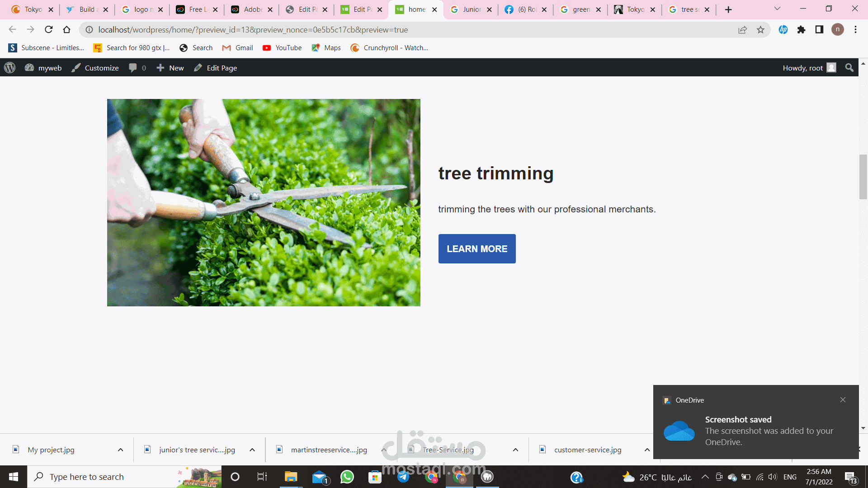Switch to the Junior browser tab
This screenshot has height=488, width=868.
[x=471, y=9]
